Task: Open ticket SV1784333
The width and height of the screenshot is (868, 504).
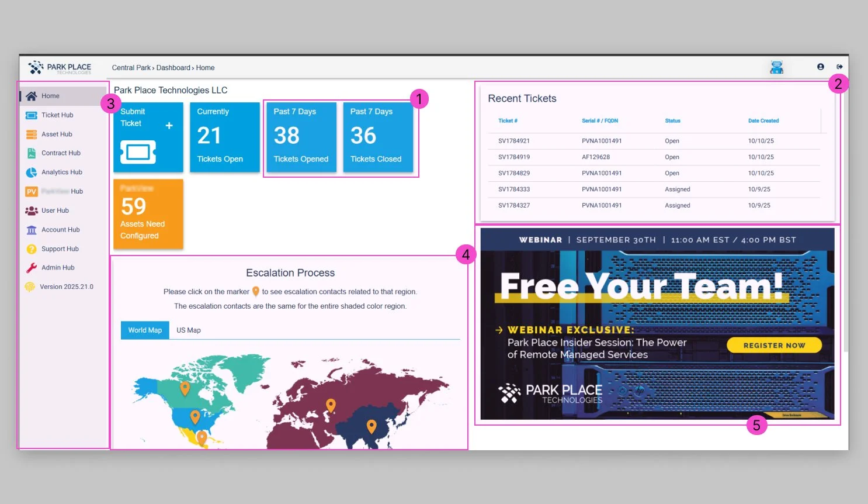Action: (514, 189)
